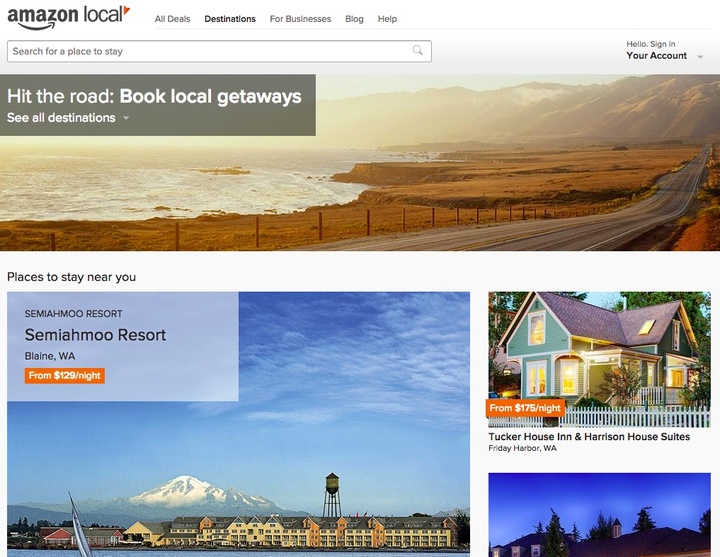The image size is (720, 557).
Task: Click the search magnifier icon
Action: (x=418, y=51)
